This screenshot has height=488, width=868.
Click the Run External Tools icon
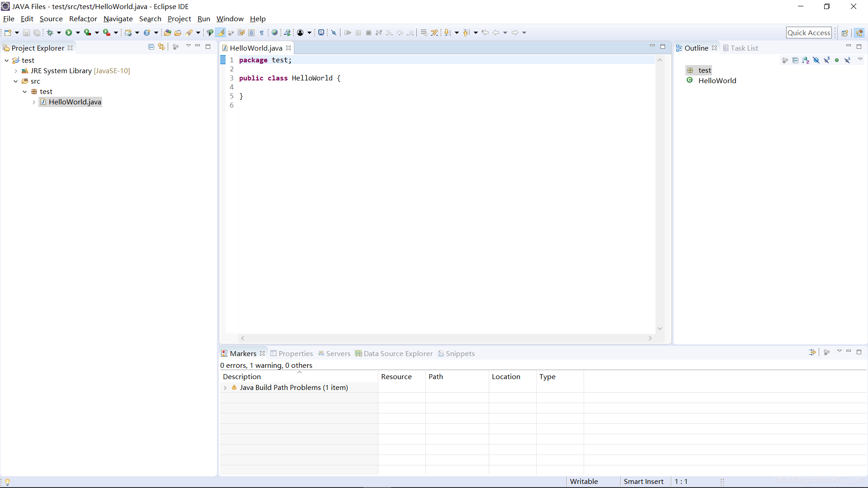coord(107,33)
